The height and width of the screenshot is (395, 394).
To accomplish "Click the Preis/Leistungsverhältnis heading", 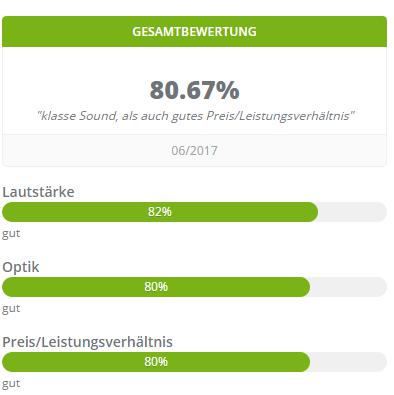I will coord(87,342).
